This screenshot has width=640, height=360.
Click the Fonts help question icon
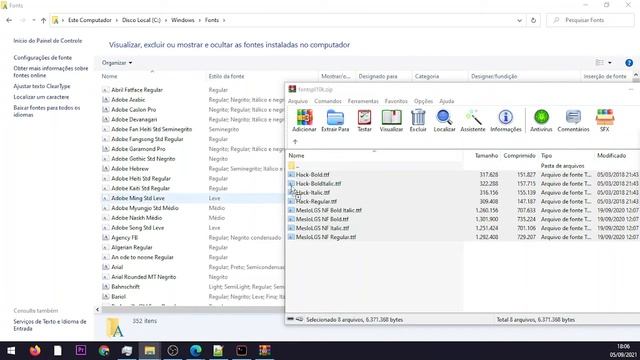click(629, 63)
